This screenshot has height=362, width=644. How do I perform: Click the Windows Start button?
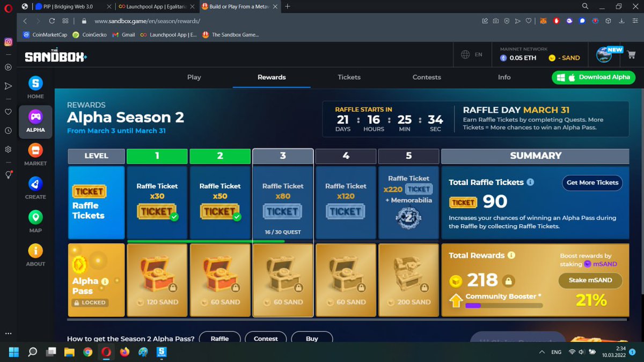pyautogui.click(x=13, y=352)
